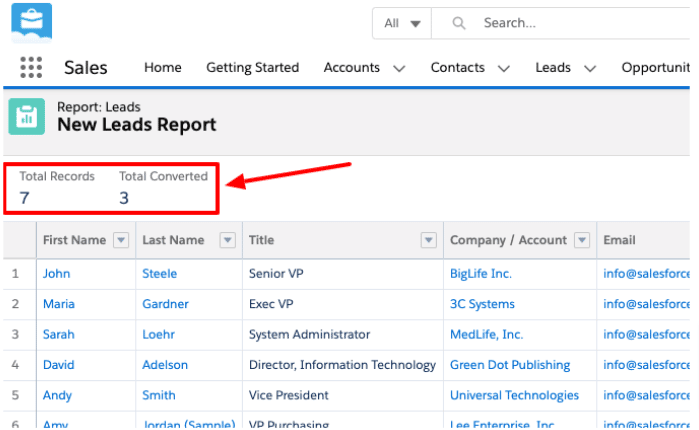This screenshot has height=430, width=699.
Task: Select Director, Information Technology title cell
Action: [x=342, y=365]
